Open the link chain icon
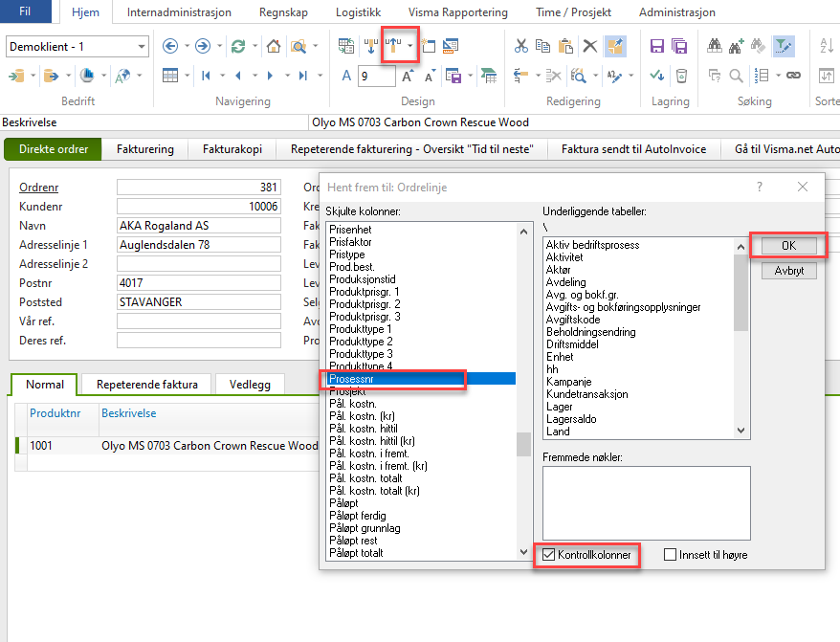The image size is (840, 642). pos(793,76)
